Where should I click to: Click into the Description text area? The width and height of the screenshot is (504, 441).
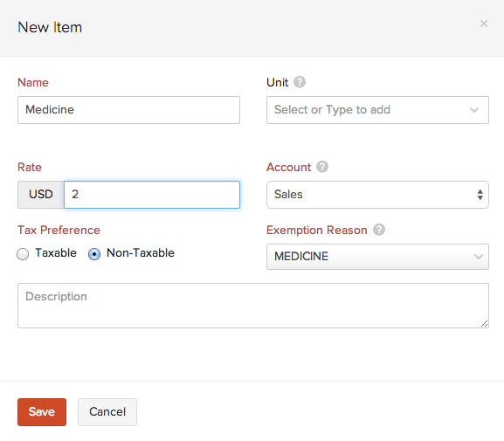pos(253,306)
